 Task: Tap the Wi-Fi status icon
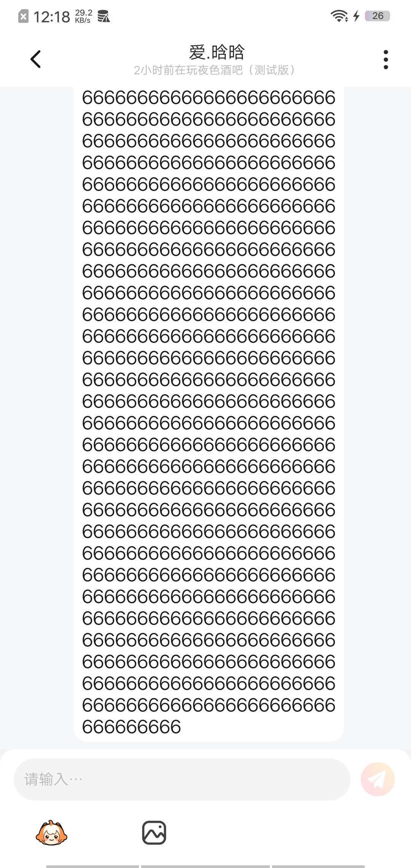pos(339,16)
